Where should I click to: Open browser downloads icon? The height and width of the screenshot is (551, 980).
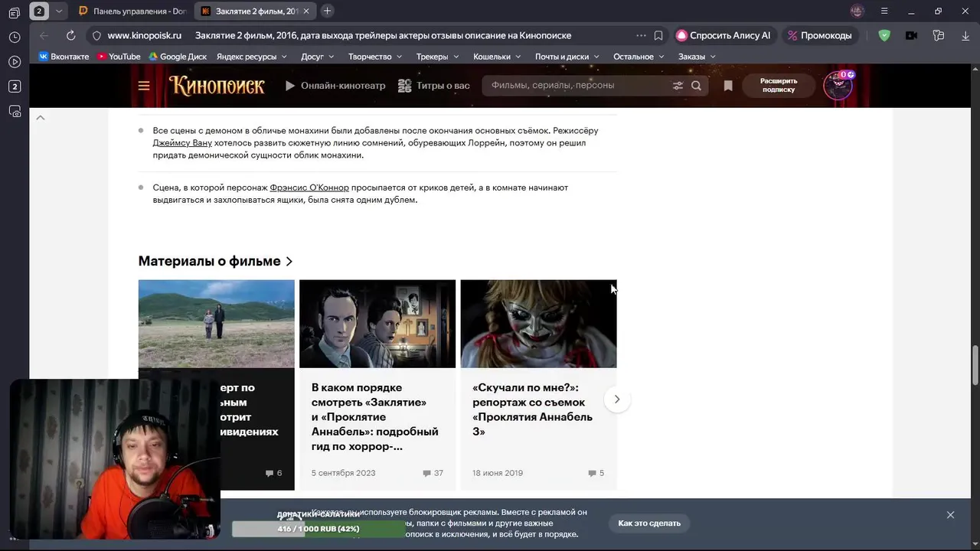[x=965, y=35]
